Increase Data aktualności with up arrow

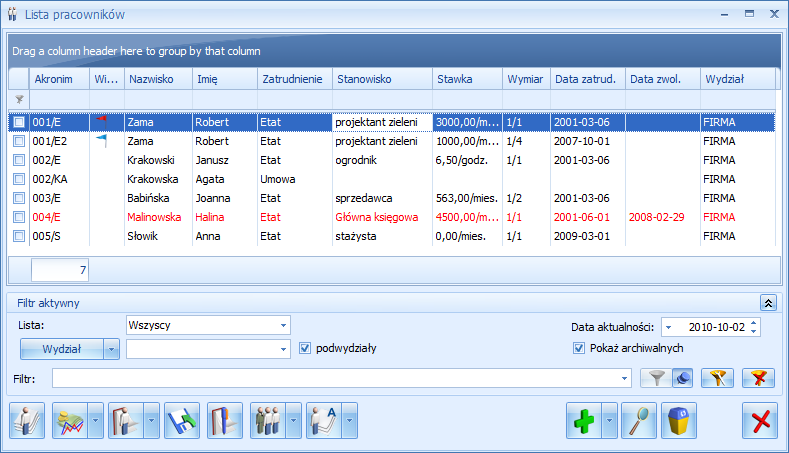point(753,323)
